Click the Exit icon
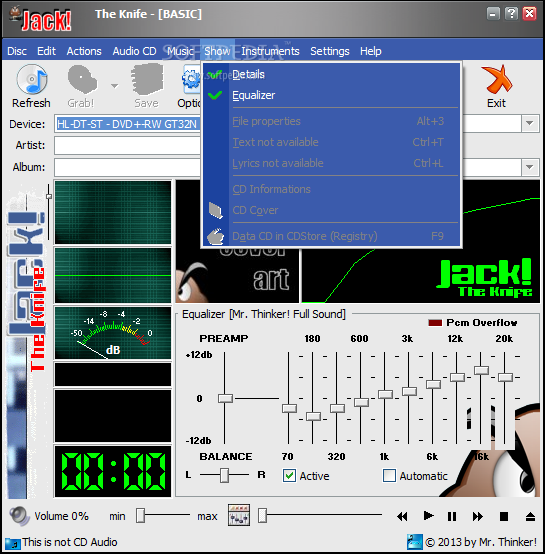Screen dimensions: 545x554 [x=497, y=79]
